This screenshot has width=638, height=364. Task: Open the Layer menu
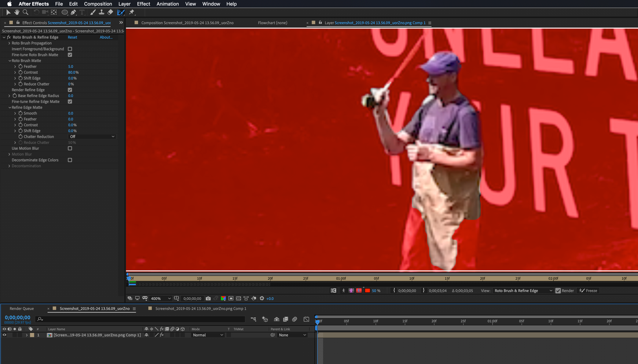coord(124,4)
